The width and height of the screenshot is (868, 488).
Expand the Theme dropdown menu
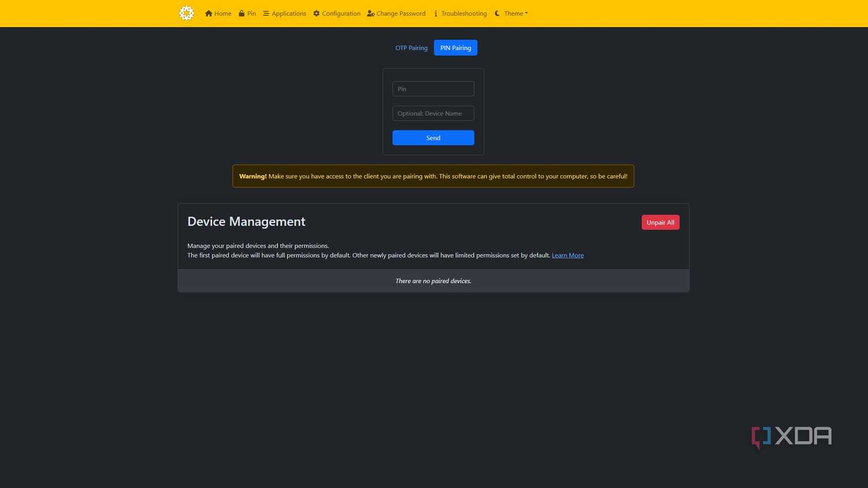pos(512,13)
